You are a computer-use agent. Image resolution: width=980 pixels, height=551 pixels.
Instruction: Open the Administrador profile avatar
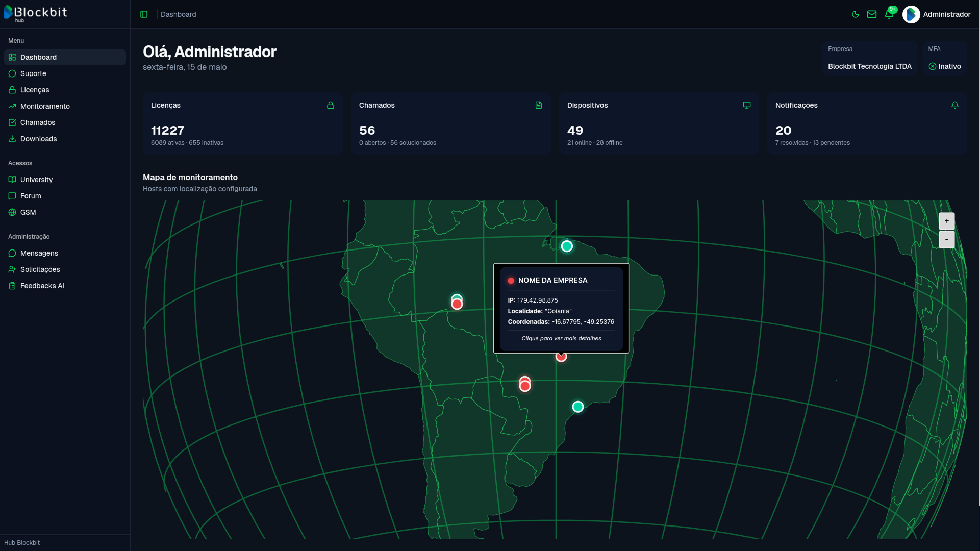pos(911,14)
